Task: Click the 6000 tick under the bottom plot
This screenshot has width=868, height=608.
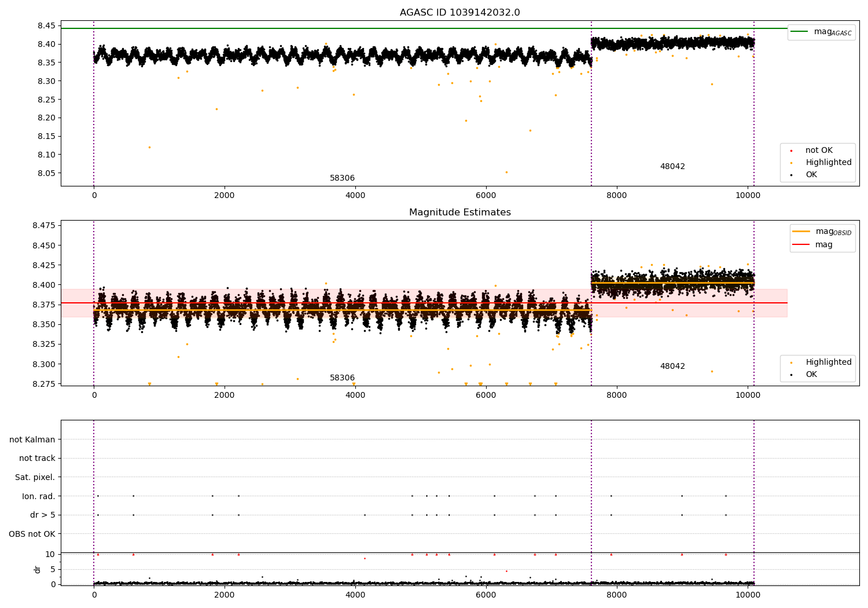Action: pos(486,595)
